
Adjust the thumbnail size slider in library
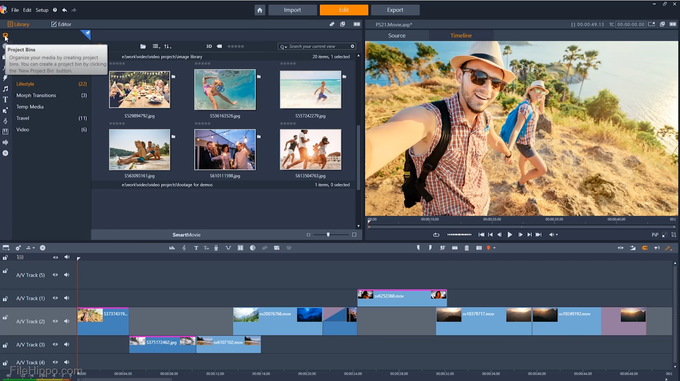coord(328,234)
